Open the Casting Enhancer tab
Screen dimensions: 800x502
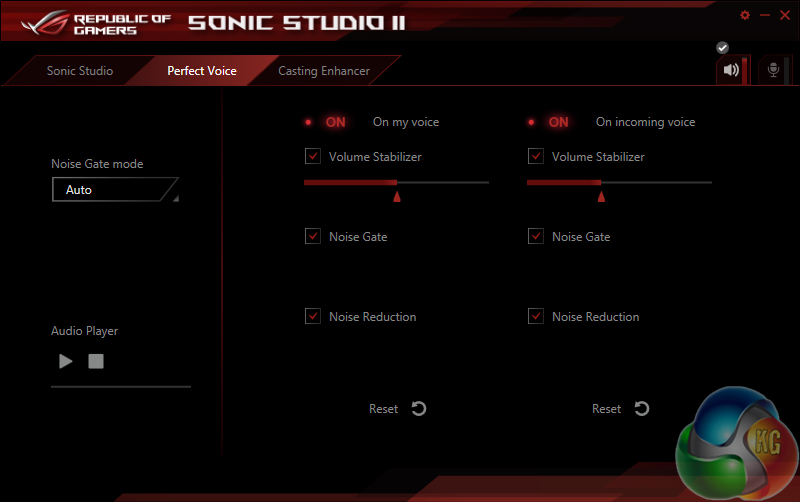[323, 71]
